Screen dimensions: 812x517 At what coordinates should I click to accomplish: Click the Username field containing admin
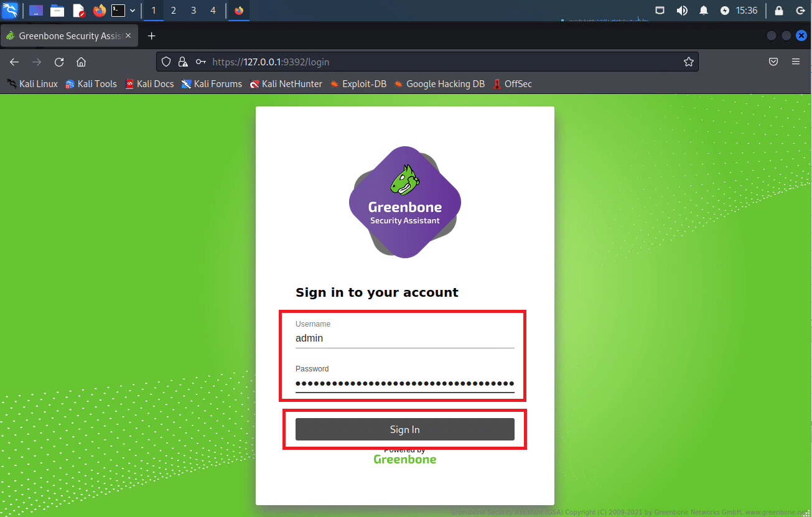[x=405, y=338]
